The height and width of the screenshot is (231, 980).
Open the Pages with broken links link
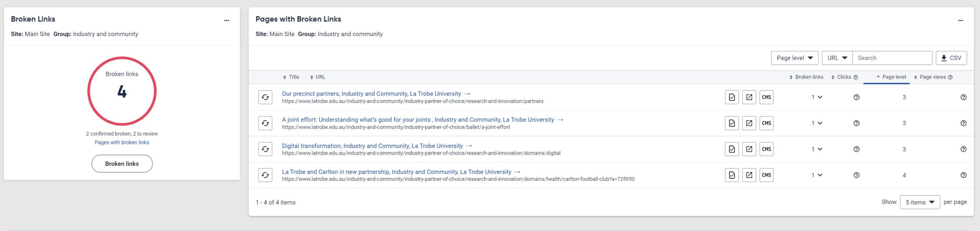click(x=122, y=143)
